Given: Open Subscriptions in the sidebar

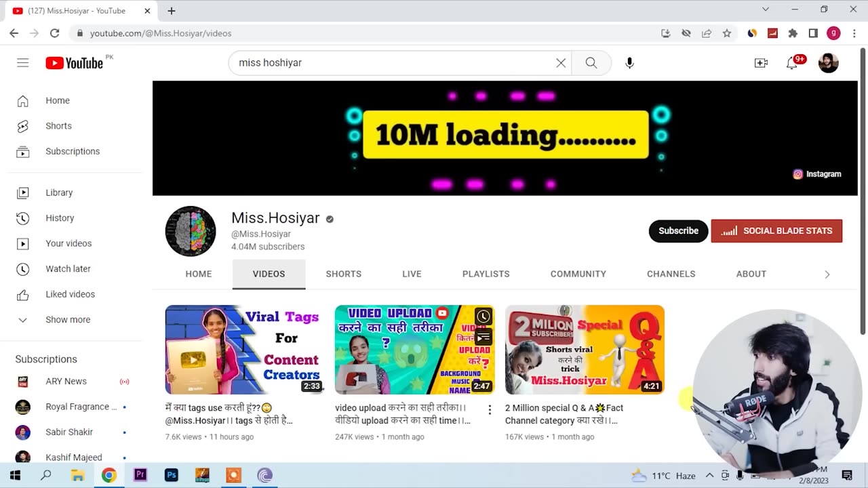Looking at the screenshot, I should point(75,151).
